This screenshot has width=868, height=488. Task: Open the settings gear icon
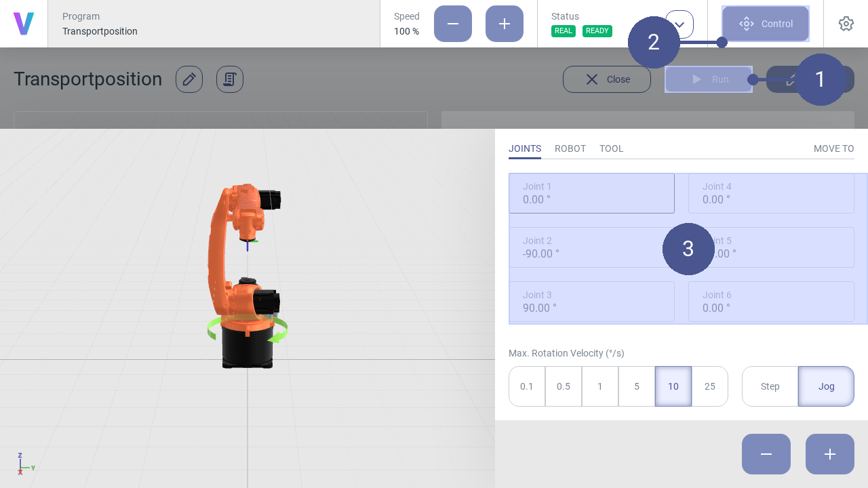pyautogui.click(x=846, y=24)
